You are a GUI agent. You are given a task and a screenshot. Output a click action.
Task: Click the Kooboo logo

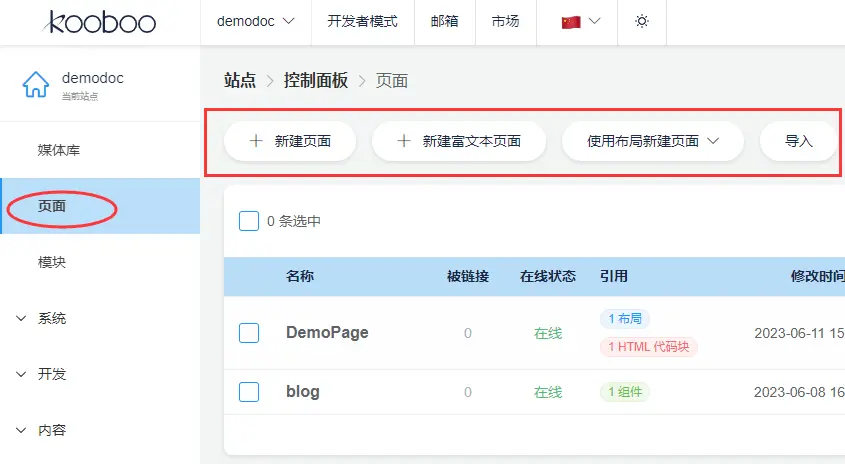(101, 21)
